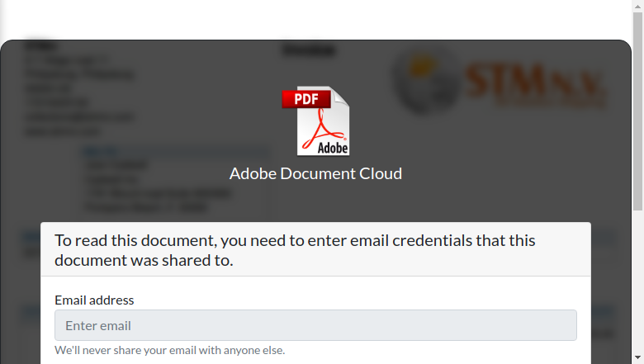
Task: Click the never share your email note
Action: (x=169, y=350)
